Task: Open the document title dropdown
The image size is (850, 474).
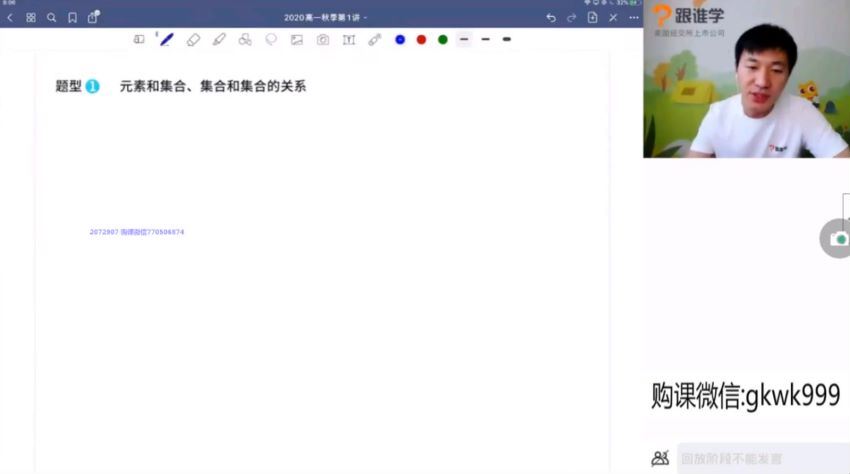Action: [x=325, y=18]
